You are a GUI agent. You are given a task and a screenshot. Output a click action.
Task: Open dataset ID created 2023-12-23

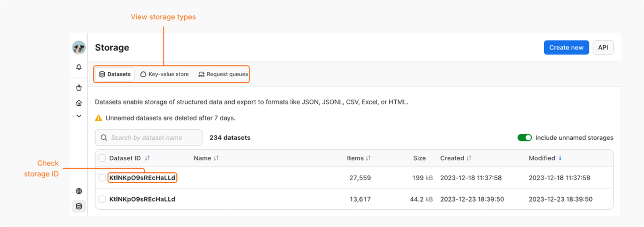[142, 199]
